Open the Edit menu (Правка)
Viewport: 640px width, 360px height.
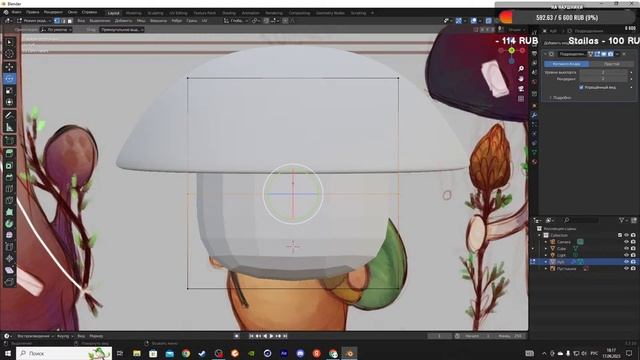33,13
